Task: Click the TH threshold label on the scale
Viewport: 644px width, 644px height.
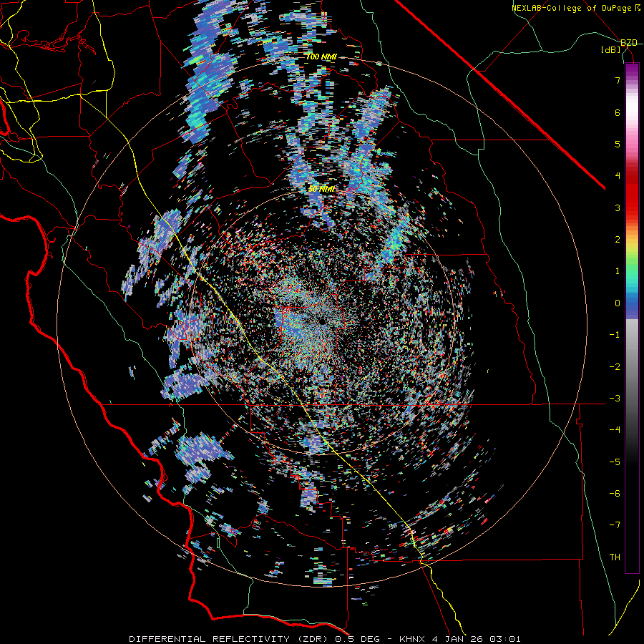Action: coord(615,557)
